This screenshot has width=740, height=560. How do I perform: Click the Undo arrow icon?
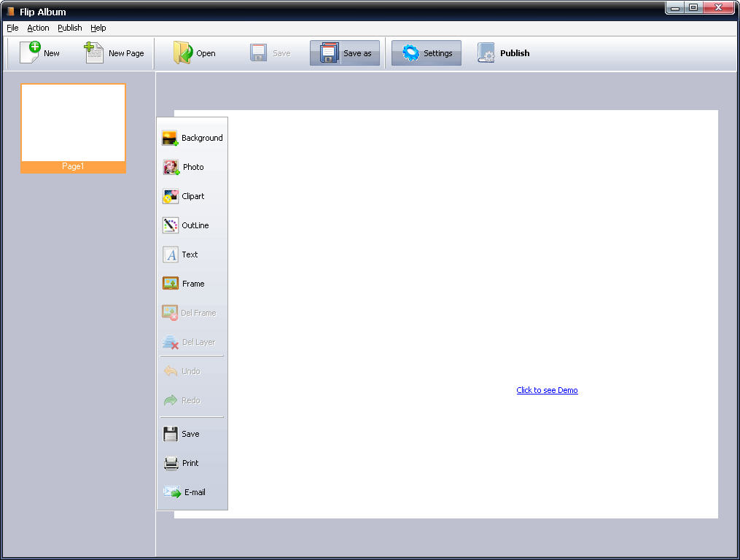[171, 371]
